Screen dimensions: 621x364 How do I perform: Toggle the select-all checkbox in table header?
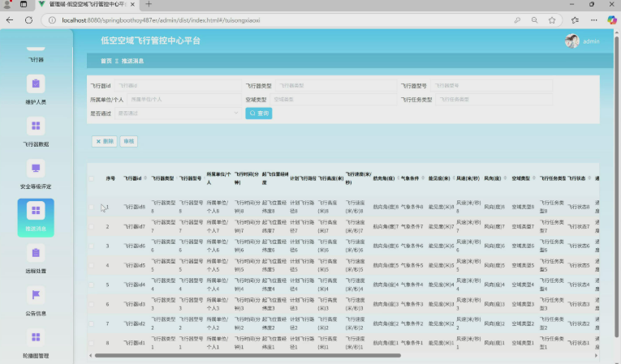pos(92,178)
